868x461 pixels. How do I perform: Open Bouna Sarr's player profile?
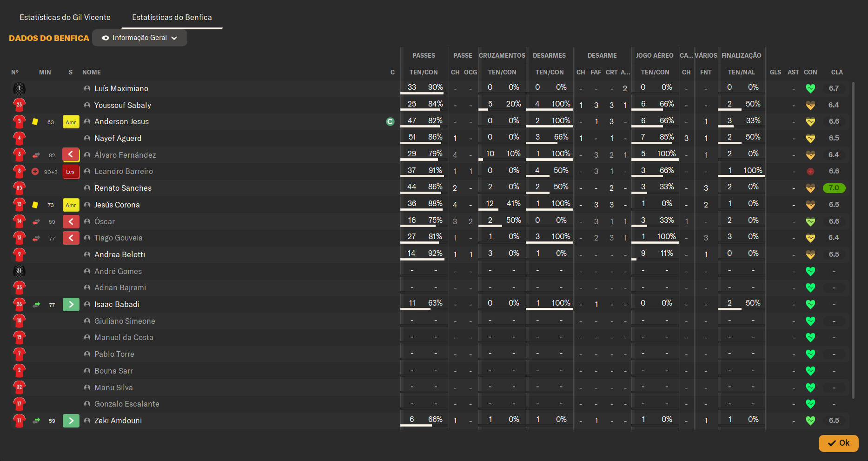tap(113, 371)
